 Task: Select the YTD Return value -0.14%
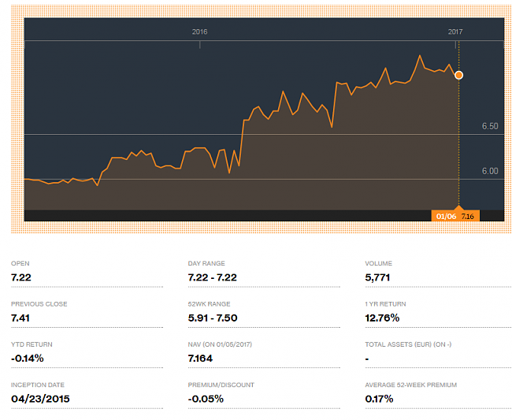27,359
